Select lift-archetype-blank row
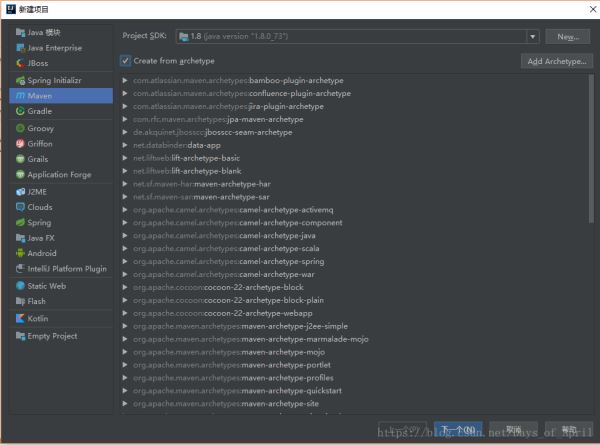 (354, 171)
